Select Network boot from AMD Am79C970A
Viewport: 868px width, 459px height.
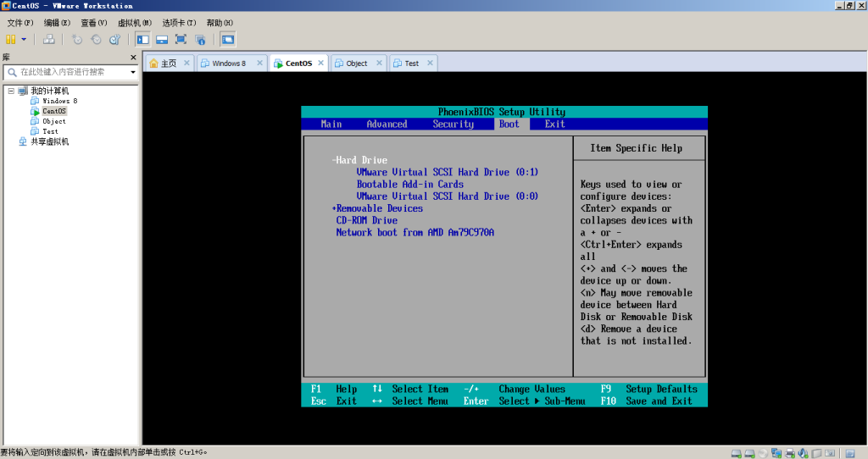(x=415, y=232)
